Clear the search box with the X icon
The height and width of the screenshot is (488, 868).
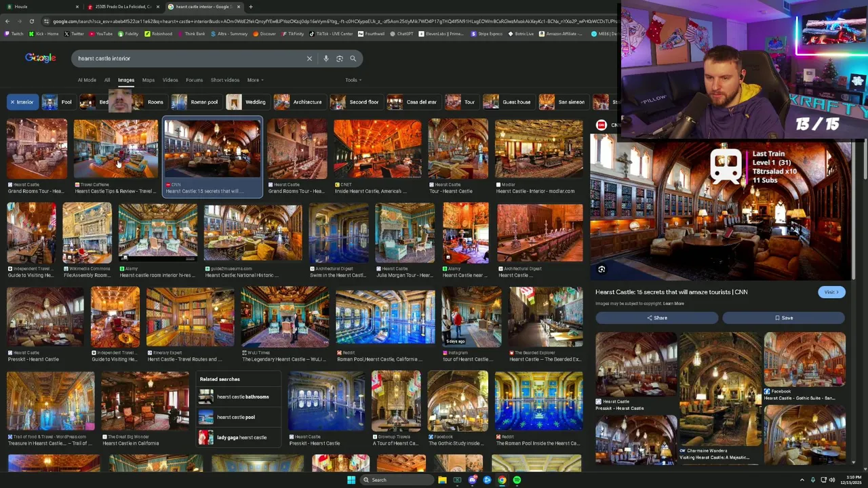[309, 58]
